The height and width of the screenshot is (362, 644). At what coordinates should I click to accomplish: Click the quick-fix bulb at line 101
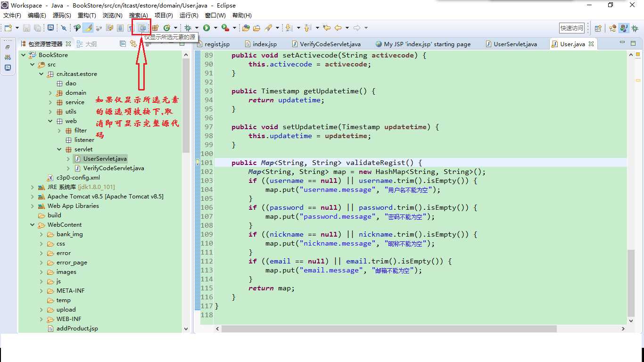point(198,163)
